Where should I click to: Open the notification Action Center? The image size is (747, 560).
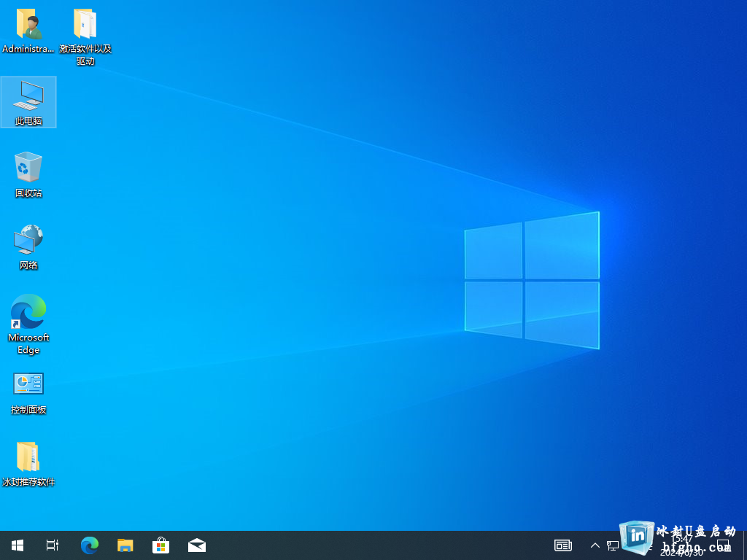[724, 545]
